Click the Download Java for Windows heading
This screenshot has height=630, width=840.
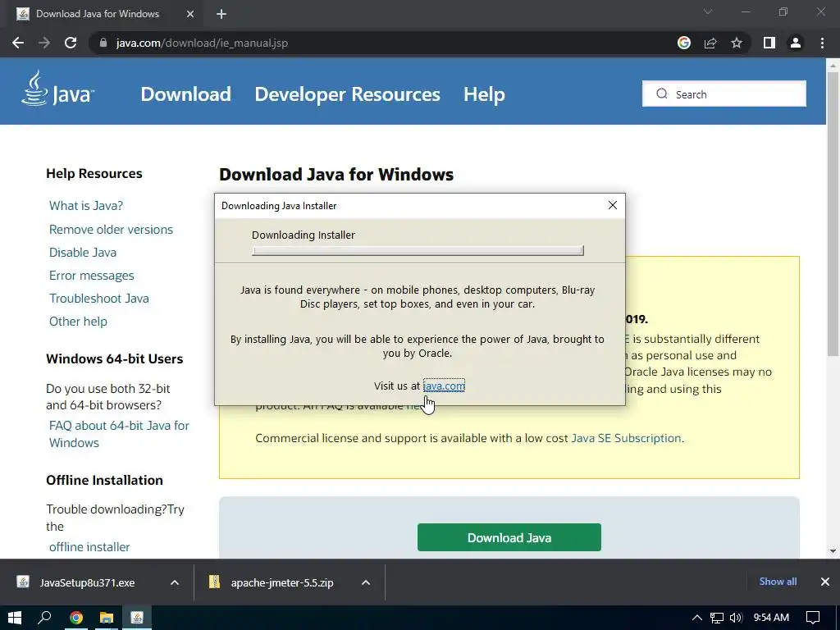(x=336, y=175)
